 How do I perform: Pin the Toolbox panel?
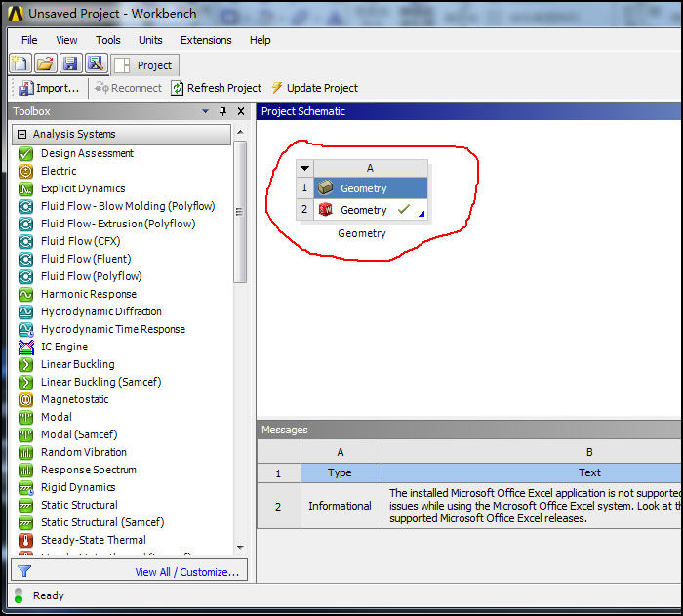(222, 111)
